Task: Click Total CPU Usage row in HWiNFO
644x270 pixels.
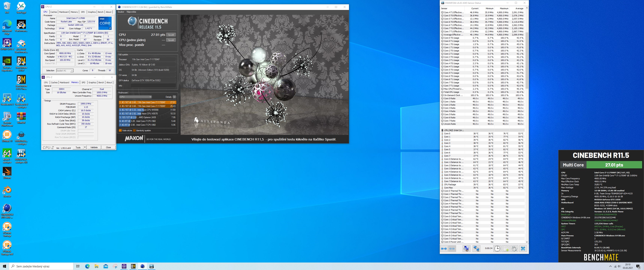Action: [482, 92]
